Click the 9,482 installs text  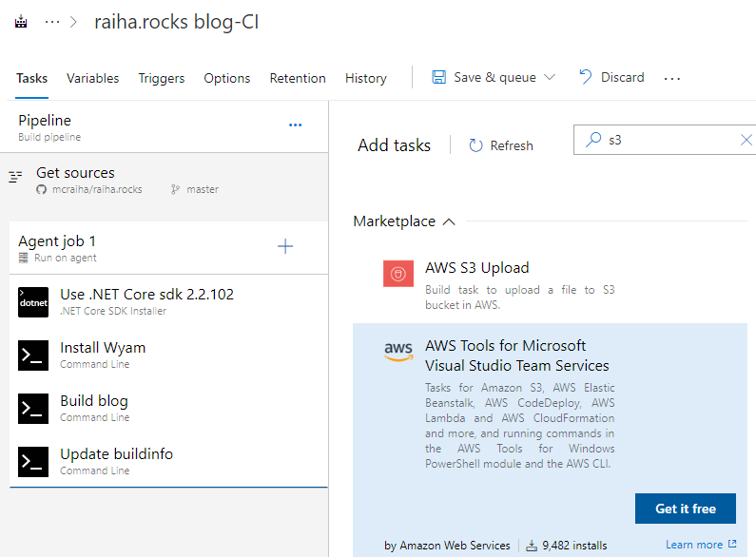pos(574,546)
